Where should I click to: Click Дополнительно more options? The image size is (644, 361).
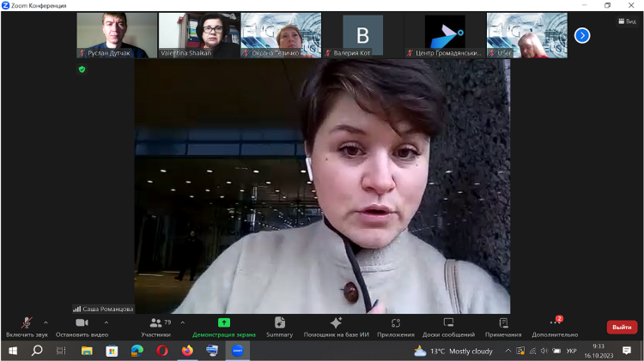coord(555,326)
